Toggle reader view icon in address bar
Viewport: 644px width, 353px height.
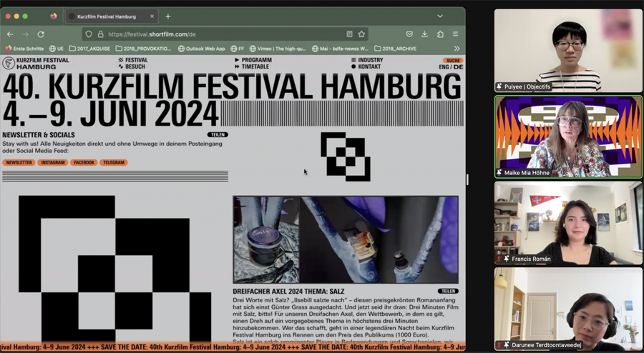tap(349, 34)
